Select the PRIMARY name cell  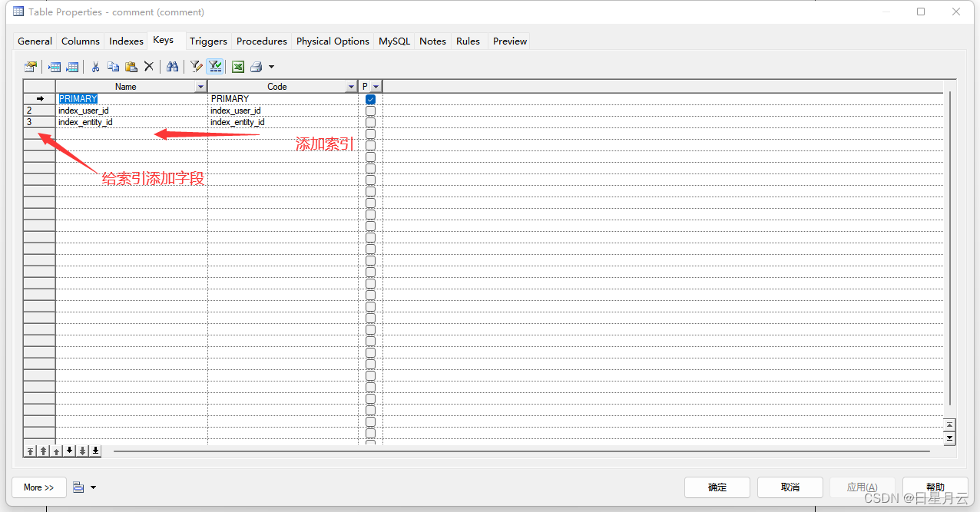pyautogui.click(x=131, y=99)
